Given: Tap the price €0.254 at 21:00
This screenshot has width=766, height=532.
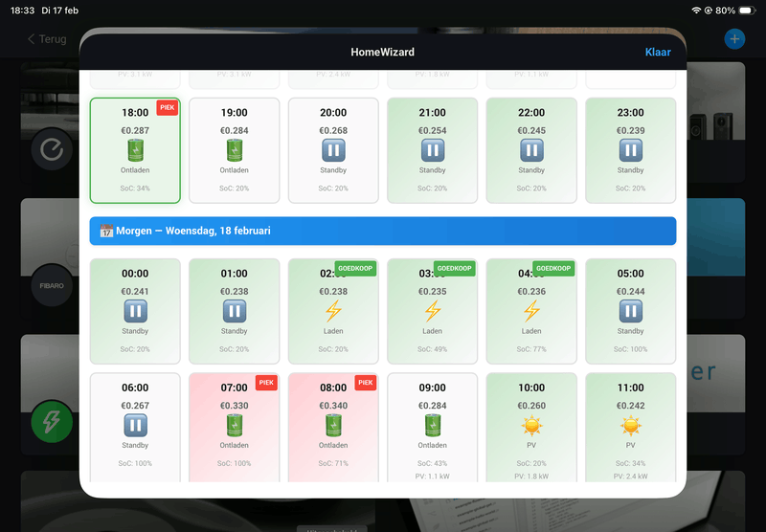Looking at the screenshot, I should (x=433, y=130).
